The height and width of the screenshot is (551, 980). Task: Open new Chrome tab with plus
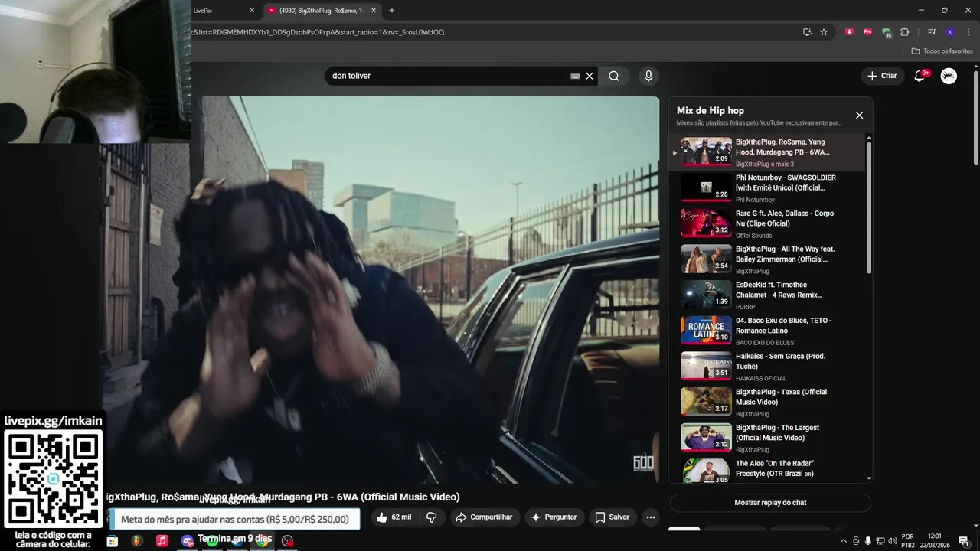tap(392, 11)
